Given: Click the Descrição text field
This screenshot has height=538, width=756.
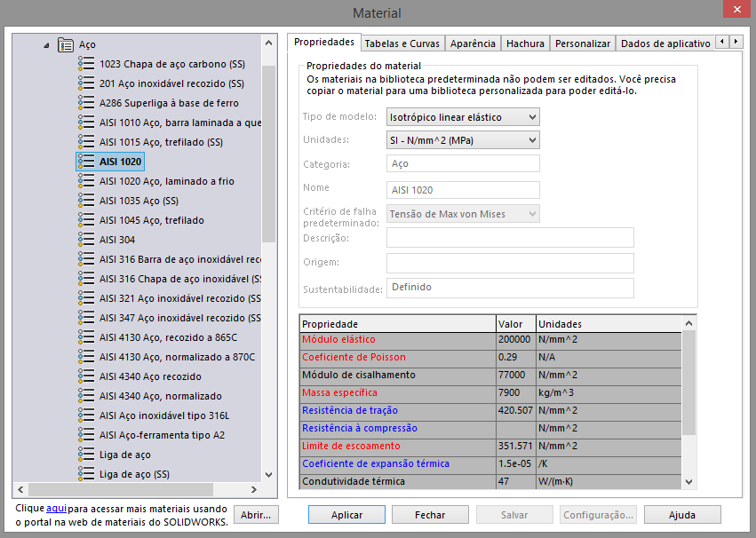Looking at the screenshot, I should [510, 237].
